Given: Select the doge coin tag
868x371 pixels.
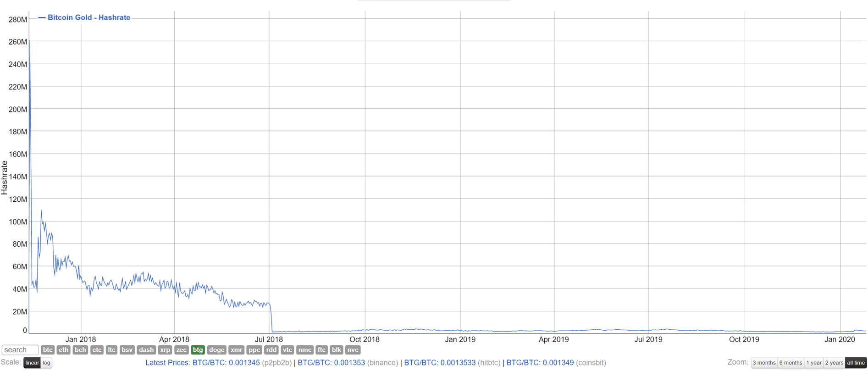Looking at the screenshot, I should tap(217, 350).
